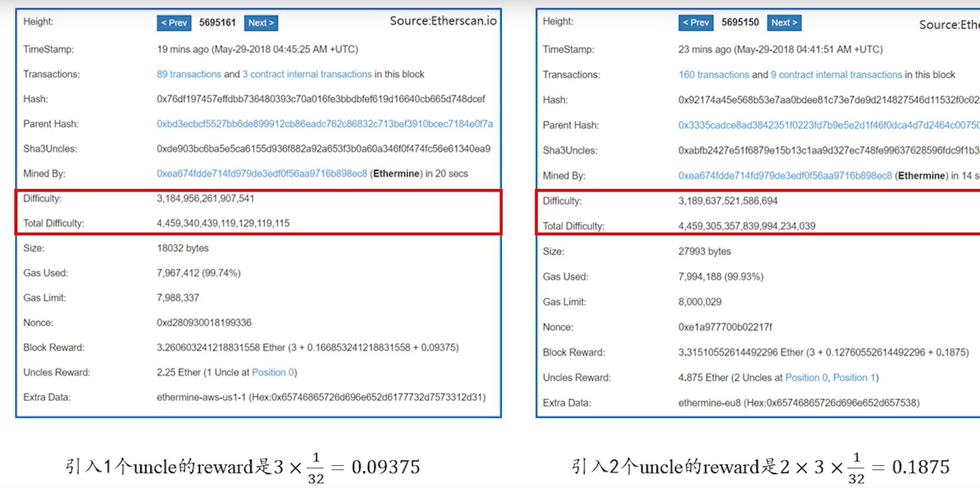Open uncle Position 1 in block 5695150
Screen dimensions: 980x488
pos(854,378)
